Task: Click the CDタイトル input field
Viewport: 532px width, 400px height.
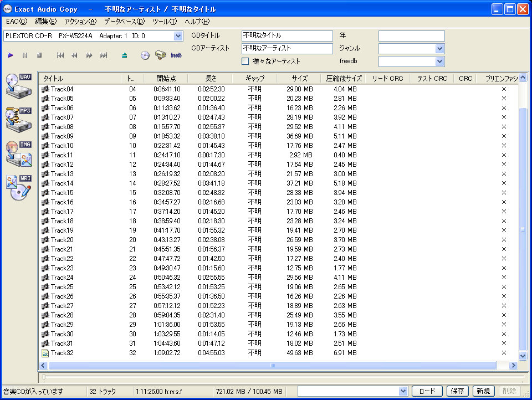Action: [x=287, y=36]
